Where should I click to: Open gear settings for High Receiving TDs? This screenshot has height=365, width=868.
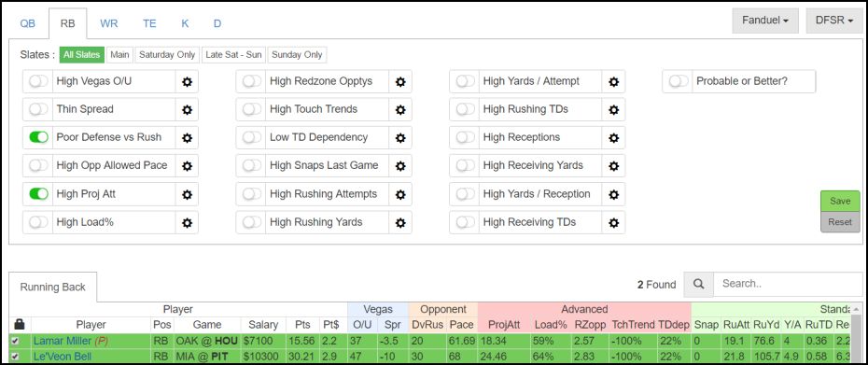(x=613, y=223)
